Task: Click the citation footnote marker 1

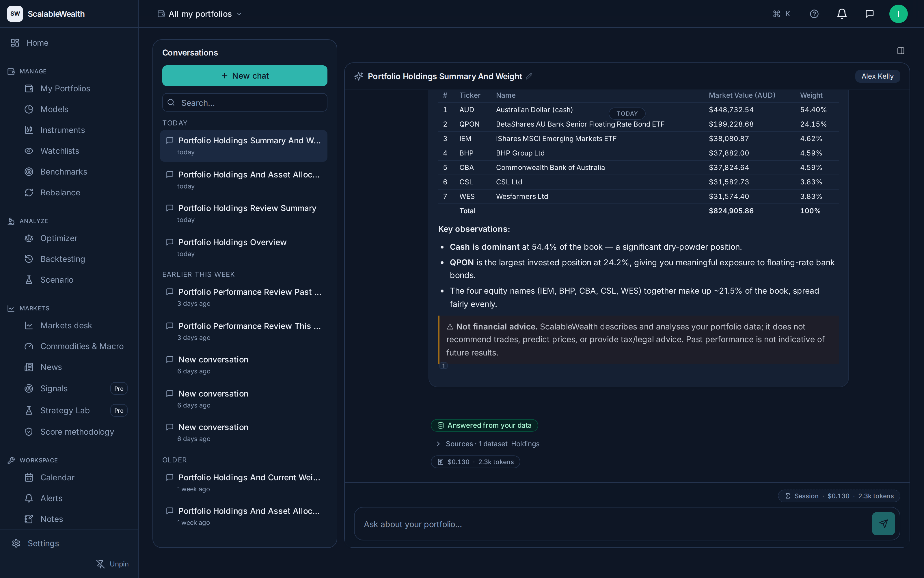Action: coord(443,366)
